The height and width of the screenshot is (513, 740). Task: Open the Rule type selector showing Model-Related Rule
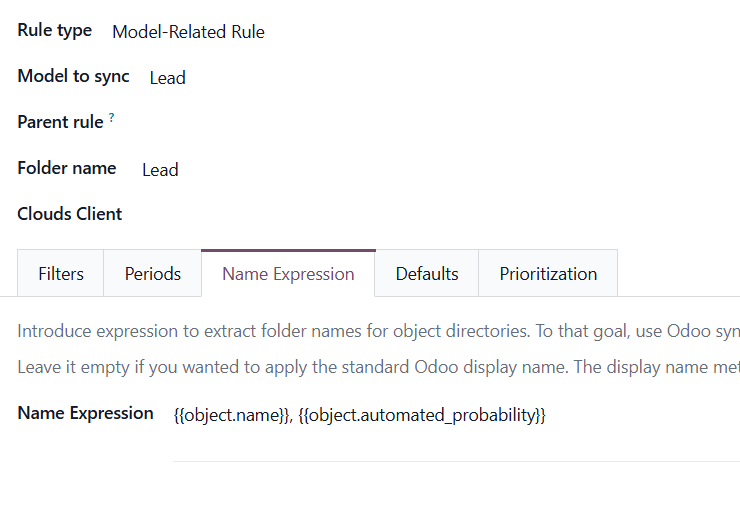pos(188,32)
